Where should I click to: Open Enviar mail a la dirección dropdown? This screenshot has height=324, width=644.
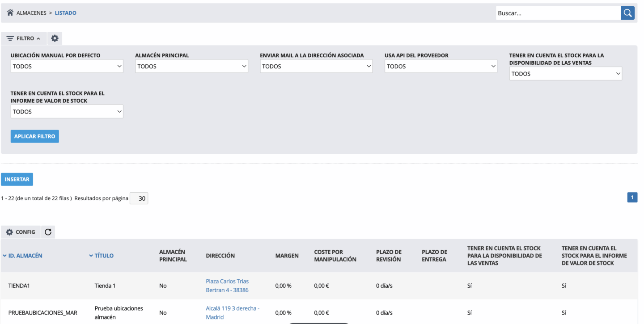316,66
